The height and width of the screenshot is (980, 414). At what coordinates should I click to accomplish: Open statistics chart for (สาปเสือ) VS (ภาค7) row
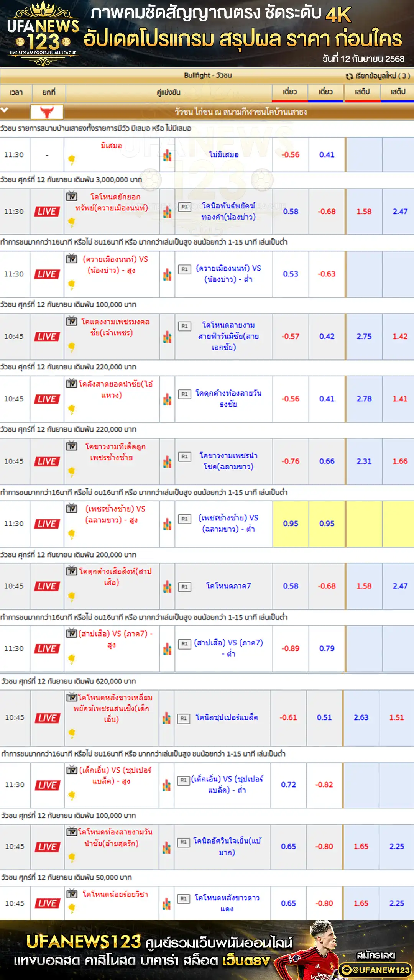pos(167,649)
